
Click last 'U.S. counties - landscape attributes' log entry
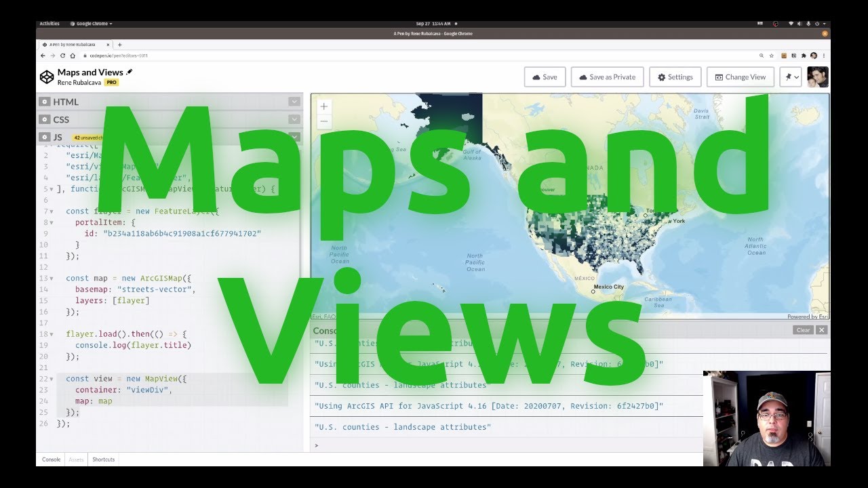coord(402,427)
